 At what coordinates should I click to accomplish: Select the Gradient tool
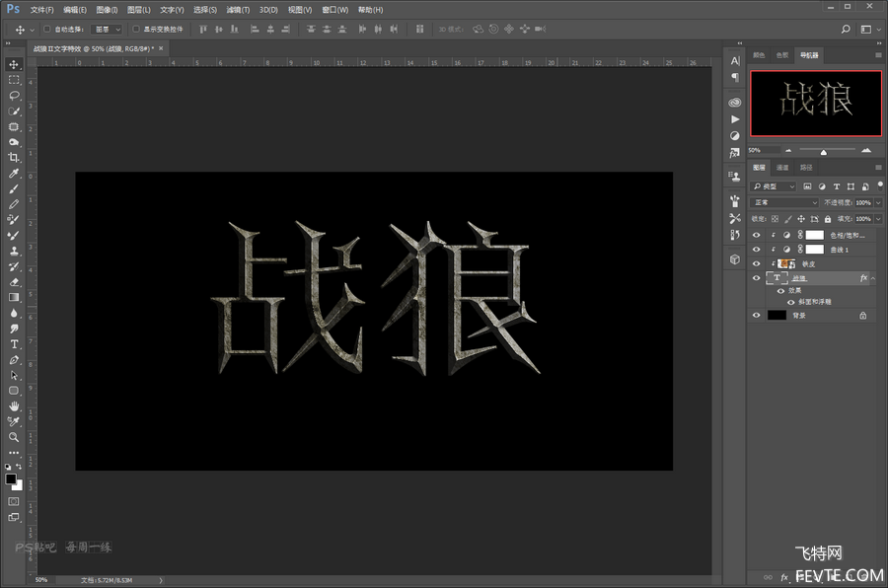tap(14, 297)
